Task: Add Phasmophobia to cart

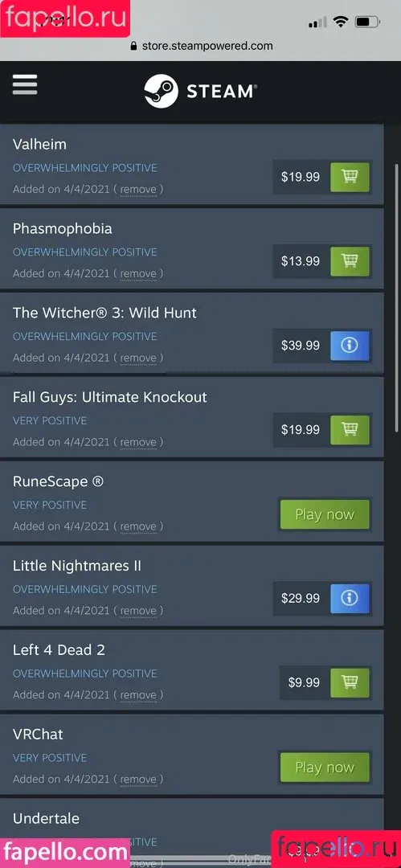Action: [350, 261]
